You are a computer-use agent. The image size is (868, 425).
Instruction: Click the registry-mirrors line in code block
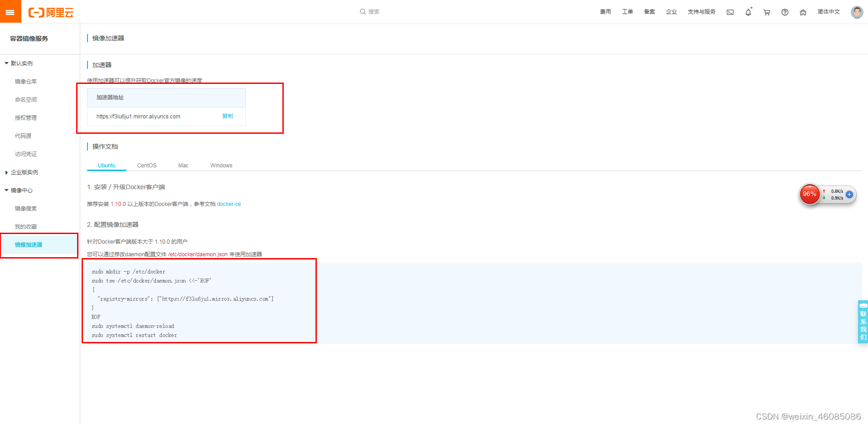pyautogui.click(x=185, y=299)
